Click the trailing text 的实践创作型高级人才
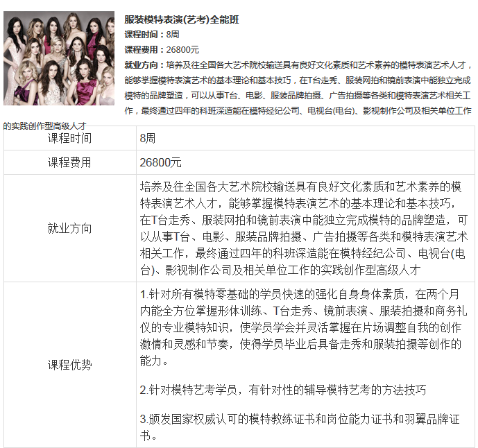This screenshot has width=478, height=448. click(45, 126)
